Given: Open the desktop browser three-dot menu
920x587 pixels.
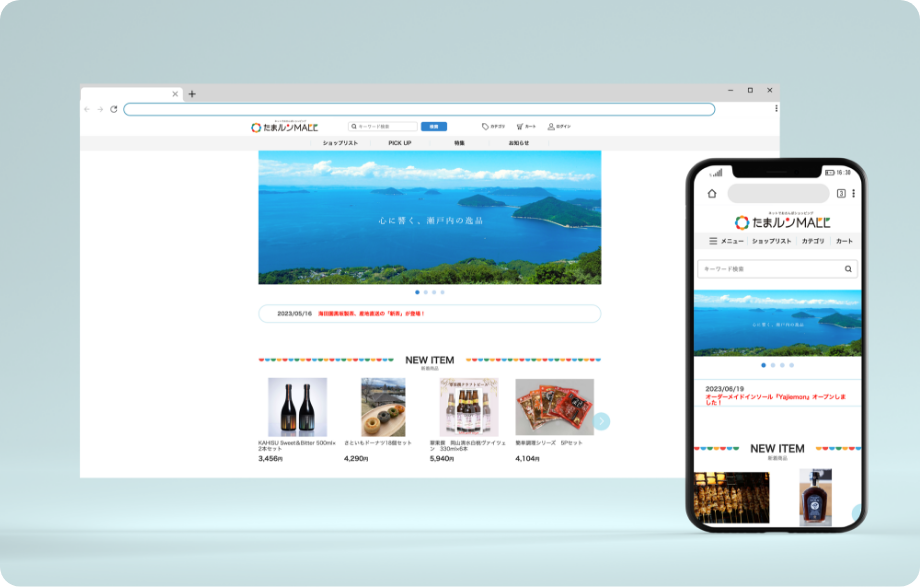Looking at the screenshot, I should [775, 109].
